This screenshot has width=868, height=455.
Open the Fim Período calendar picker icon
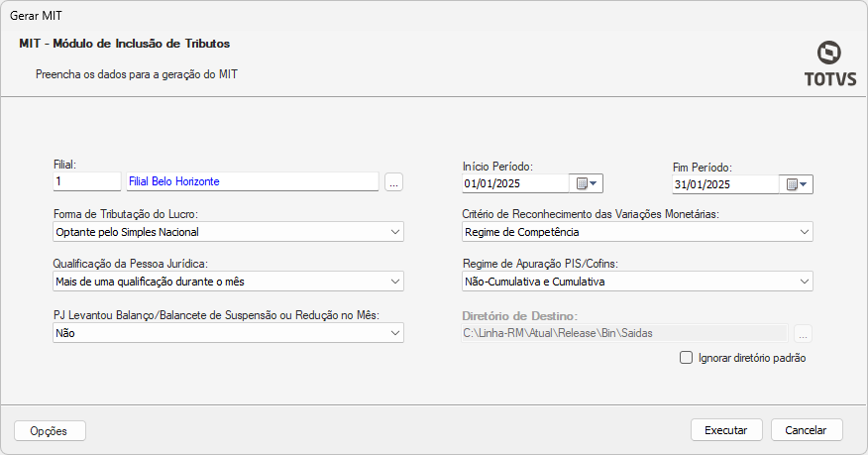797,184
